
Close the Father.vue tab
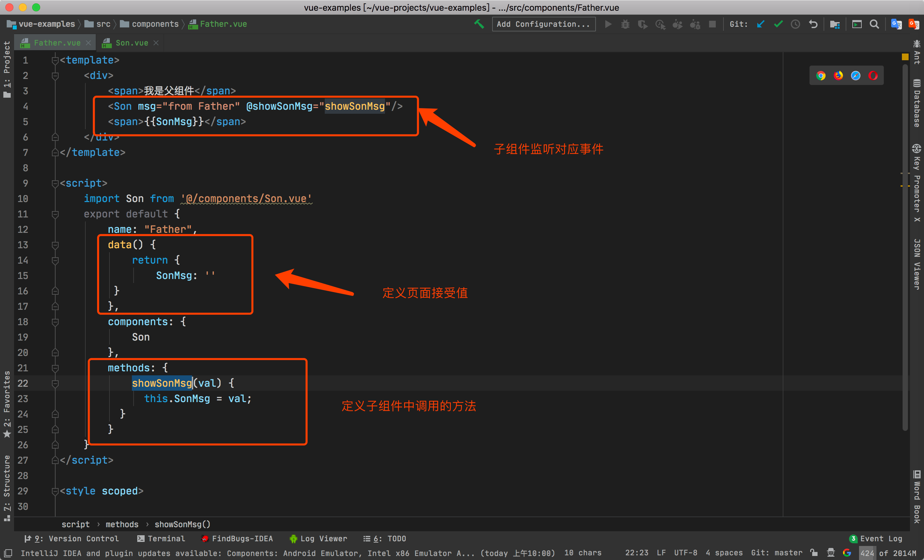[x=88, y=43]
